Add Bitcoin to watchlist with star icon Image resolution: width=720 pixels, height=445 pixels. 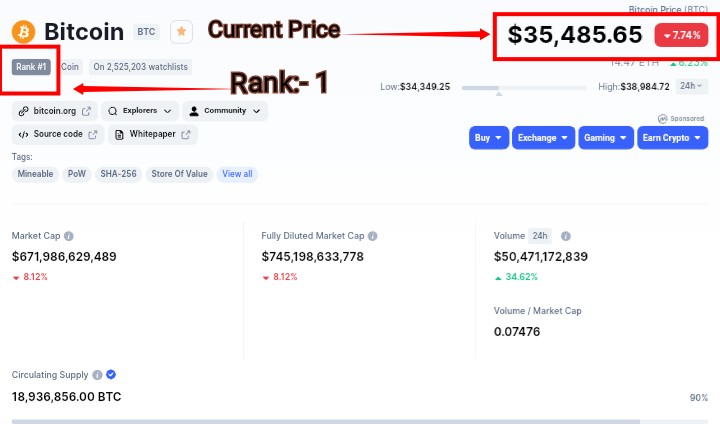coord(181,32)
